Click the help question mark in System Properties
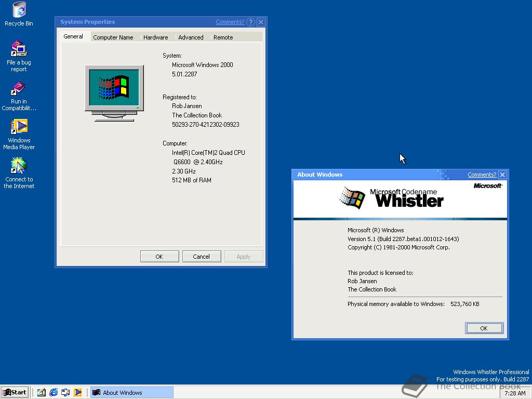Viewport: 532px width, 399px height. (x=250, y=22)
